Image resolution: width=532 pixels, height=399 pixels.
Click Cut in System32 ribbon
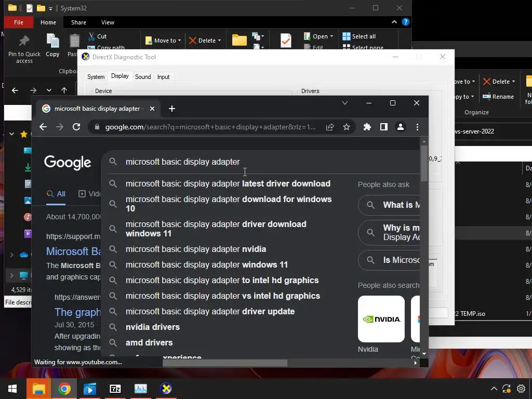pos(98,36)
